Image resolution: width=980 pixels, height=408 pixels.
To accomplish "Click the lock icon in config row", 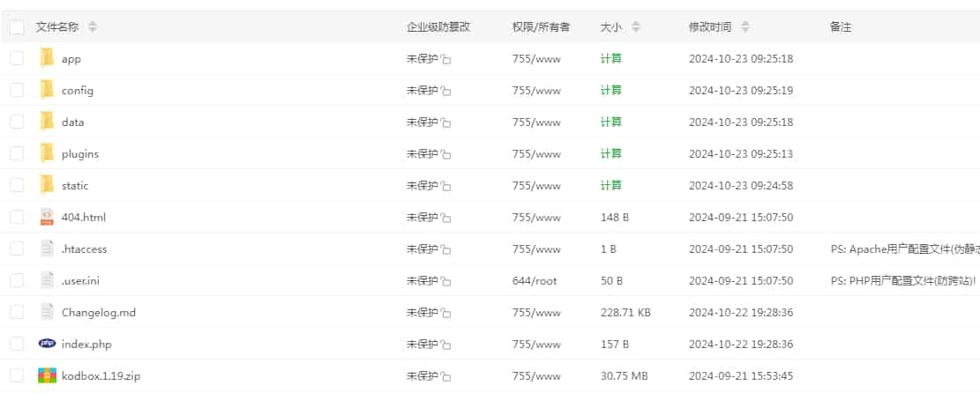I will coord(446,92).
